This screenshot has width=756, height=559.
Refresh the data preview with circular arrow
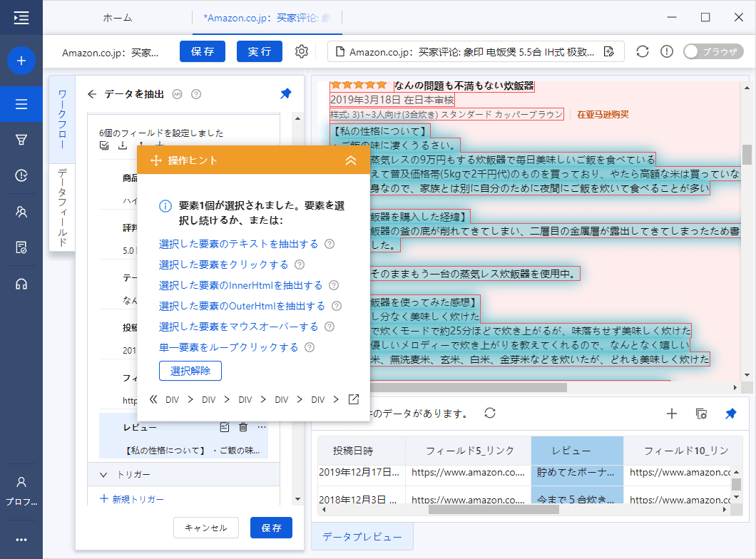490,413
